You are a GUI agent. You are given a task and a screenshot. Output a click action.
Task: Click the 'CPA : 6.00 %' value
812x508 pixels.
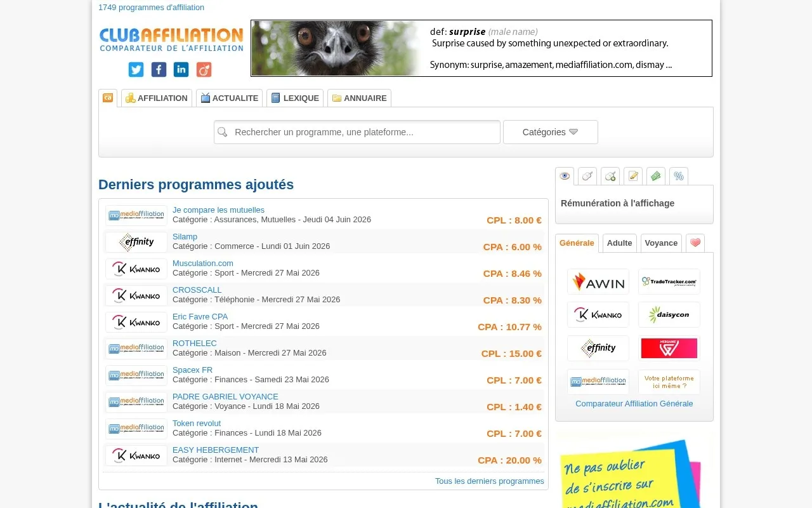coord(513,247)
